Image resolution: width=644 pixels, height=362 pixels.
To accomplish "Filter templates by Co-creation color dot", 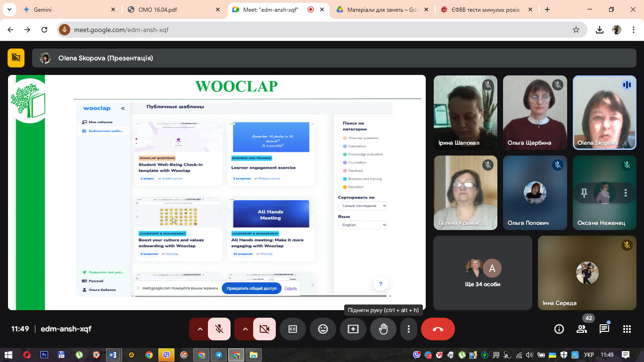I will 345,163.
